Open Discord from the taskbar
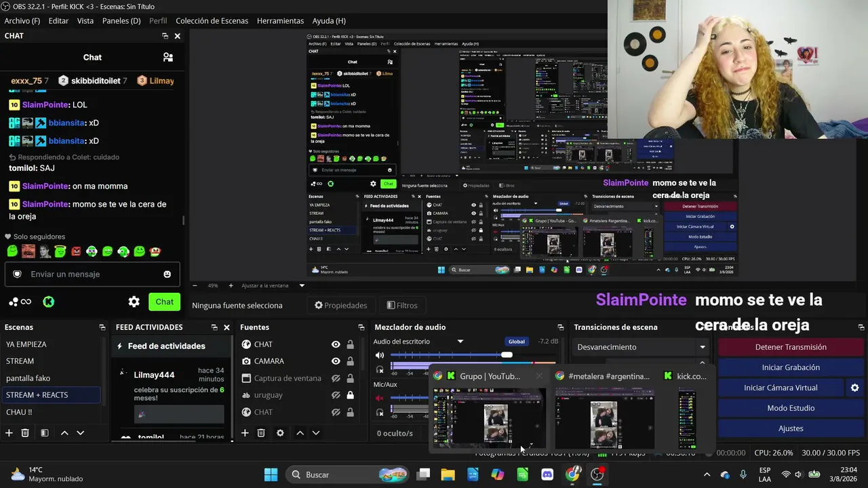Image resolution: width=868 pixels, height=488 pixels. point(547,474)
